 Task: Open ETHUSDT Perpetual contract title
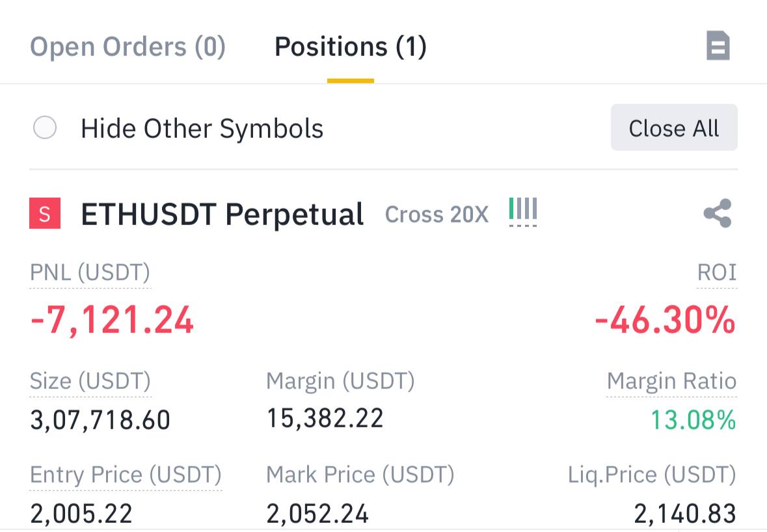[222, 215]
